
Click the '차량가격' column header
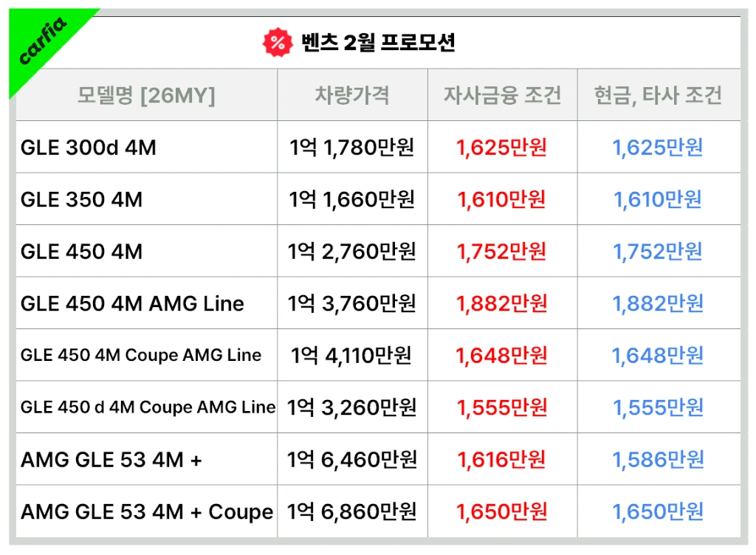(x=352, y=95)
